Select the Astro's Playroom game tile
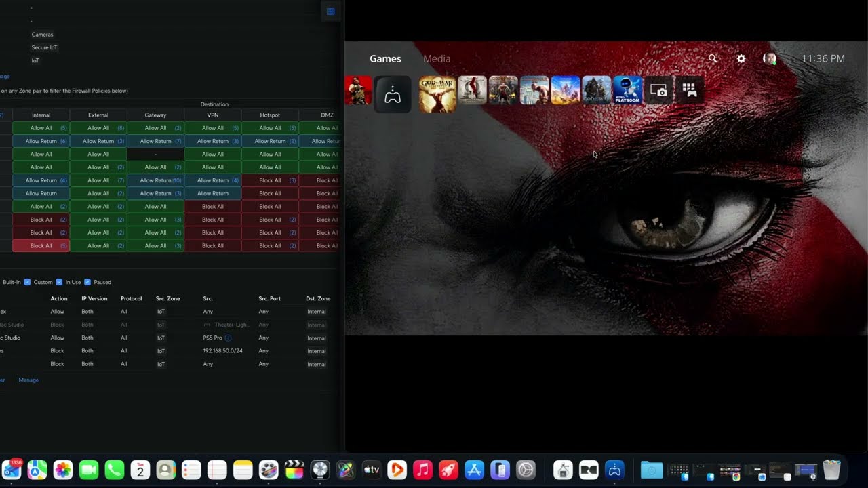 click(627, 90)
